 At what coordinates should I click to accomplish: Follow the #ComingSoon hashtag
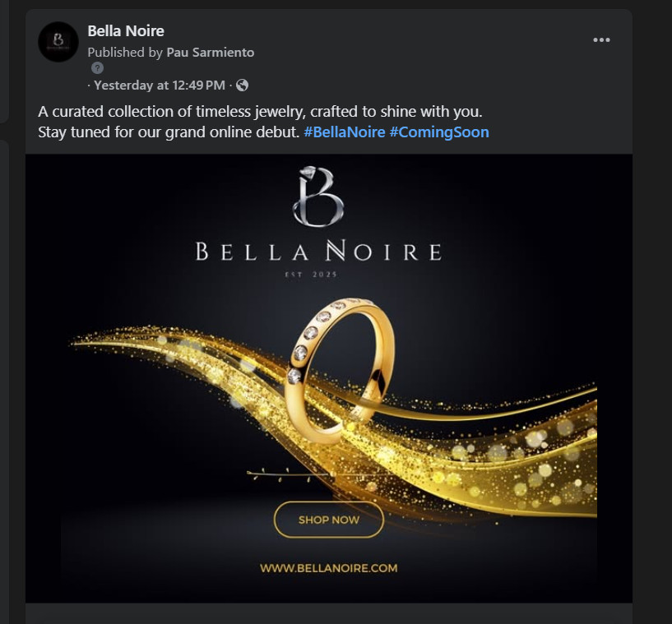pyautogui.click(x=439, y=132)
